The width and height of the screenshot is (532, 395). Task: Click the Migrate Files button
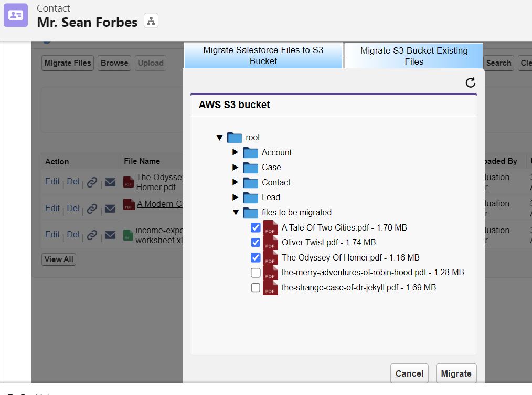[68, 63]
